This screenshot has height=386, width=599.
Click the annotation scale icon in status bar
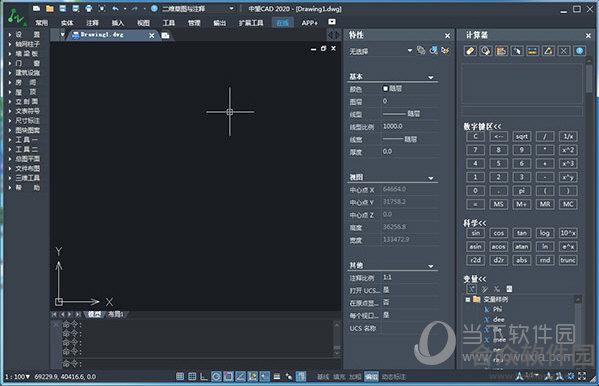click(519, 376)
